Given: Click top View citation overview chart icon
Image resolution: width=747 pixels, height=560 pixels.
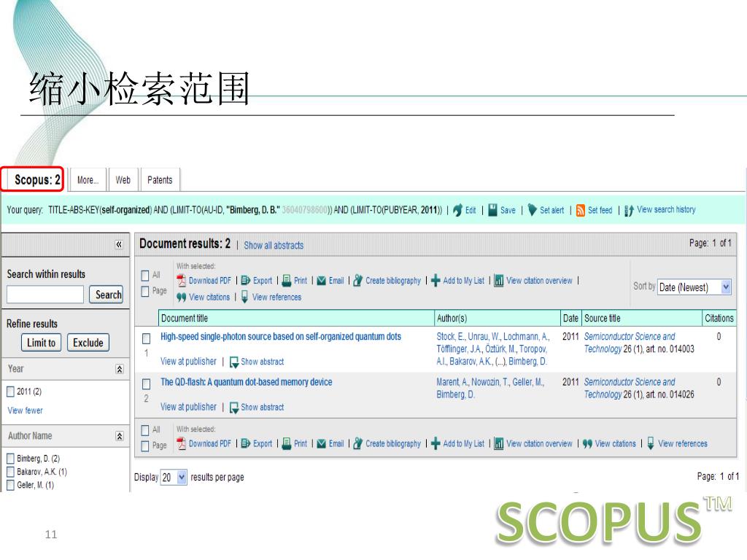Looking at the screenshot, I should point(499,281).
